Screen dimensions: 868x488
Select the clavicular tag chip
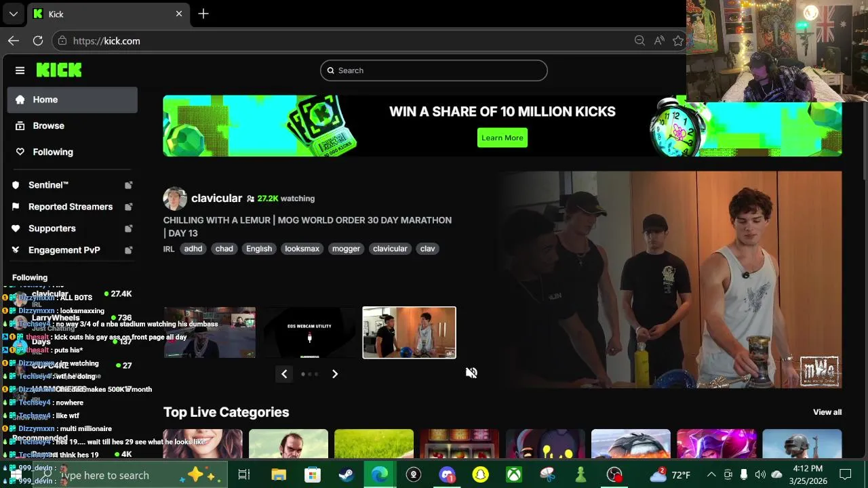click(390, 249)
